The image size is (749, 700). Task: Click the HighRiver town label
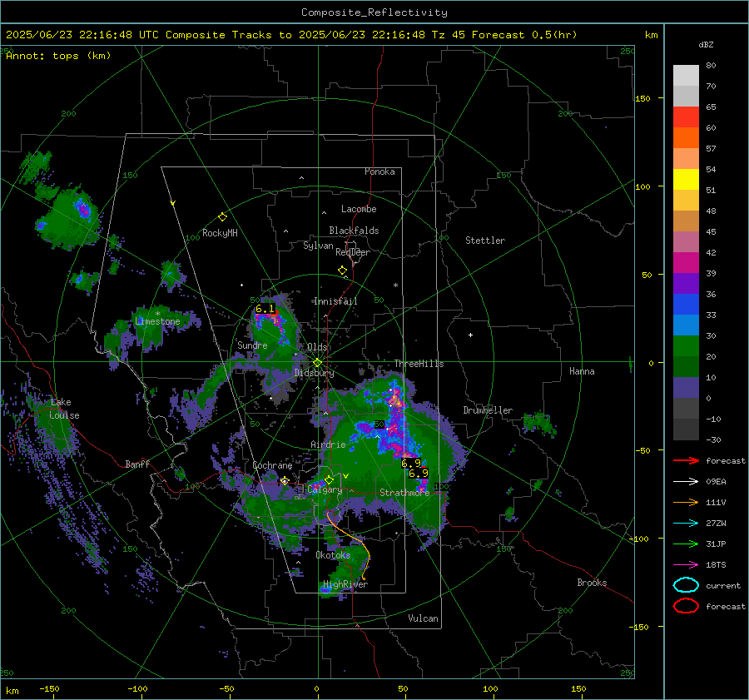pos(345,584)
